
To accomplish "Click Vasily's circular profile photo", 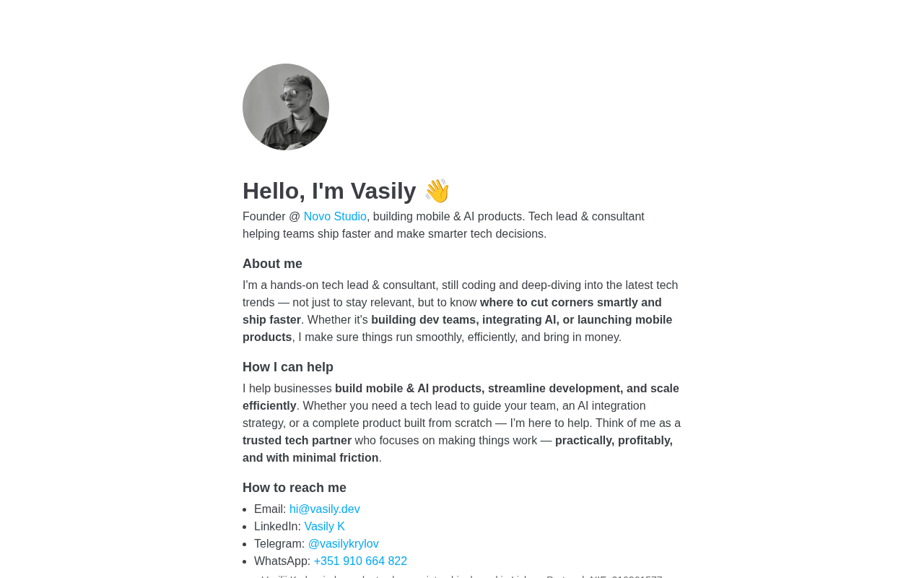I will click(286, 107).
